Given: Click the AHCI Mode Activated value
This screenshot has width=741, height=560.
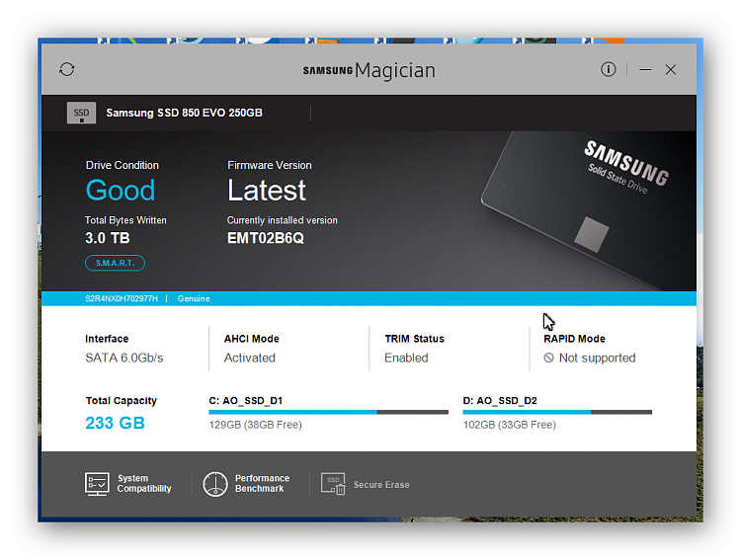Looking at the screenshot, I should pos(250,358).
